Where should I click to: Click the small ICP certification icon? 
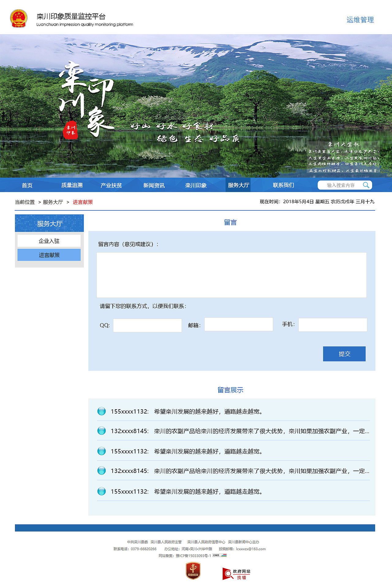pos(220,555)
